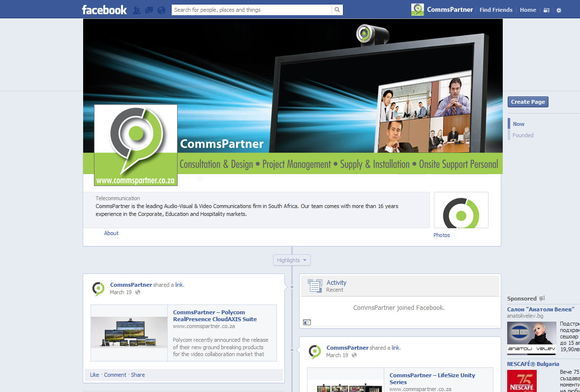Click the Facebook logo in header
The width and height of the screenshot is (580, 392).
[104, 10]
